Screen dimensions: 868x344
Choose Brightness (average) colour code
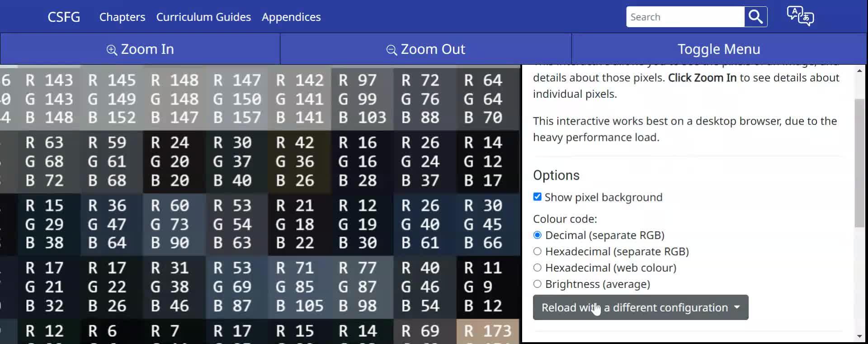click(538, 284)
